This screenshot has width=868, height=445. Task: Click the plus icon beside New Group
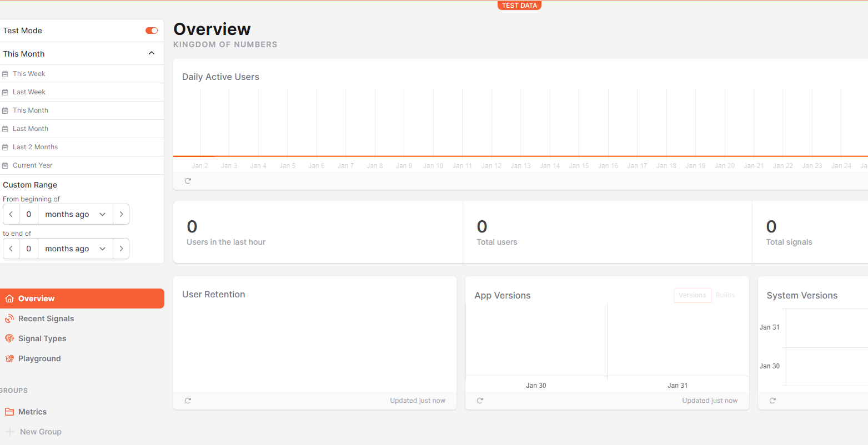tap(9, 432)
